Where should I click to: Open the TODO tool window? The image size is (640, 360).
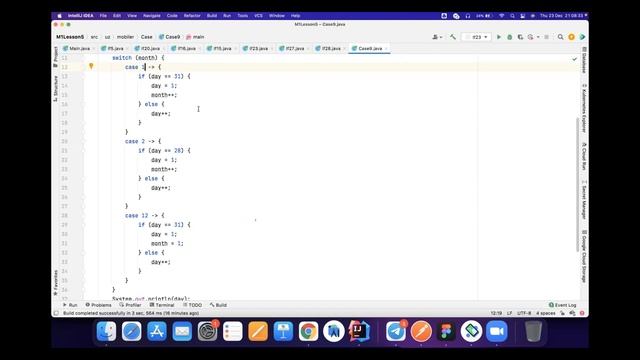[x=192, y=305]
